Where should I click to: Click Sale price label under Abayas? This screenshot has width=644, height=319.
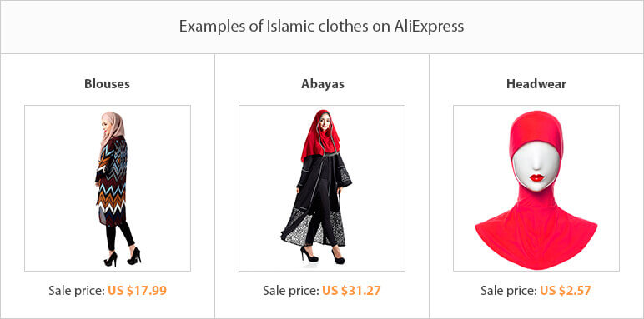pos(291,291)
